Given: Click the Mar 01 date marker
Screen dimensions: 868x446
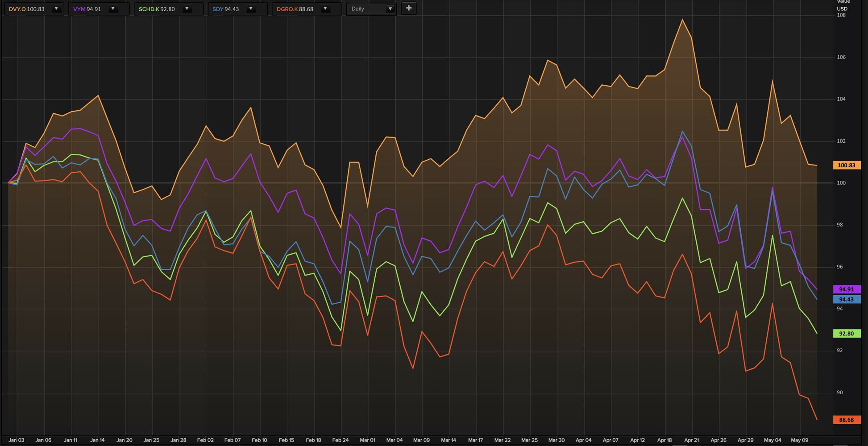Looking at the screenshot, I should click(x=367, y=440).
